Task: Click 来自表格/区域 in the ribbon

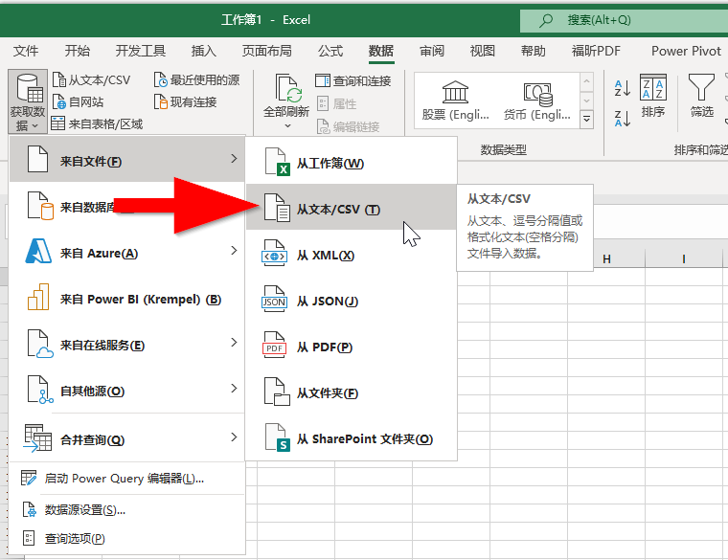Action: (x=97, y=123)
